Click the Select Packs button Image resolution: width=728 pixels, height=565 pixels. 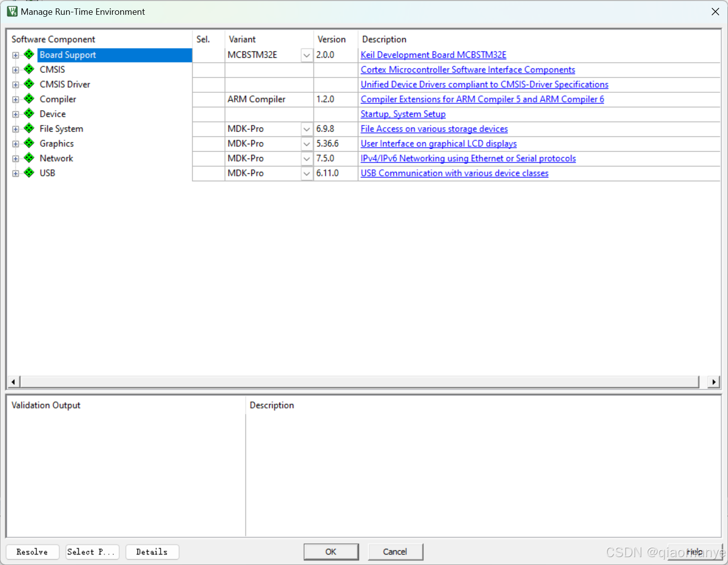pos(92,552)
